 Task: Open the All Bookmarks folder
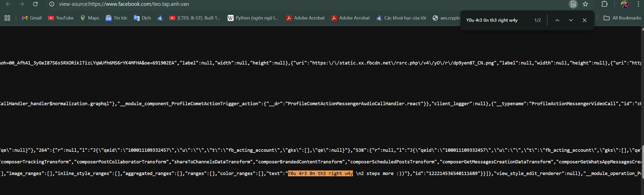pyautogui.click(x=622, y=18)
